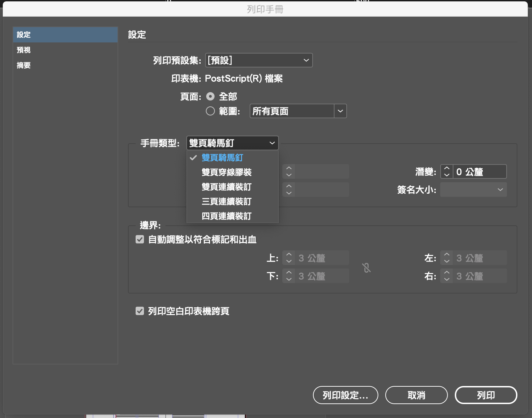Select the 全部 pages radio button
The width and height of the screenshot is (532, 418).
tap(210, 96)
